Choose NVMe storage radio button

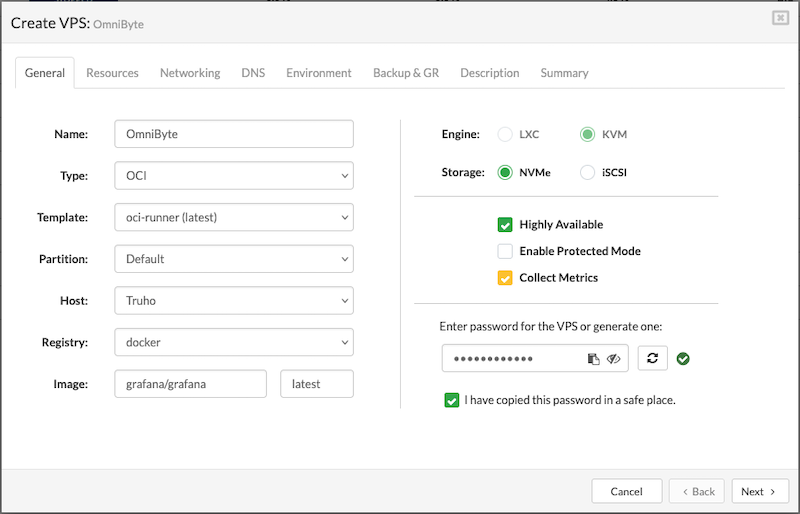(x=505, y=172)
